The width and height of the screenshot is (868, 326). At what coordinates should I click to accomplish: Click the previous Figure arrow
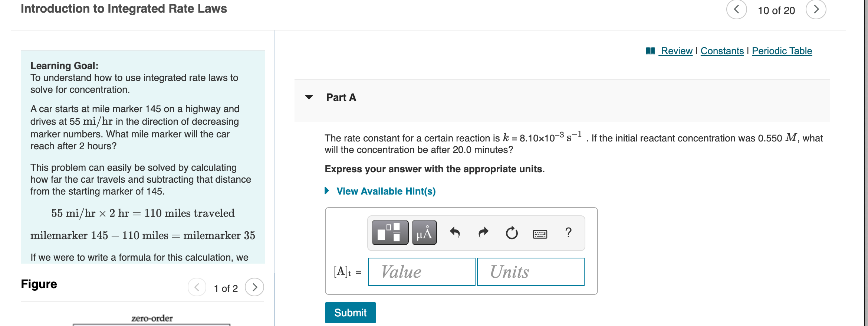197,287
